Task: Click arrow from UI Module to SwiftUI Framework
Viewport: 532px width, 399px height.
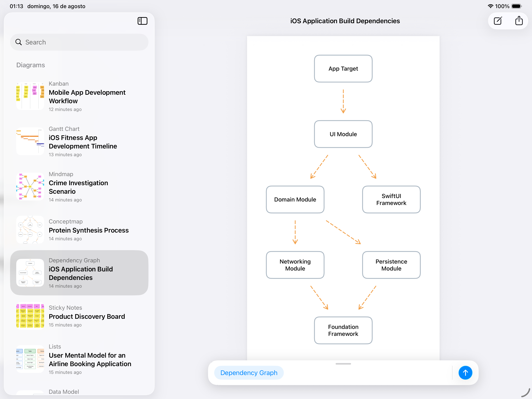Action: tap(367, 167)
